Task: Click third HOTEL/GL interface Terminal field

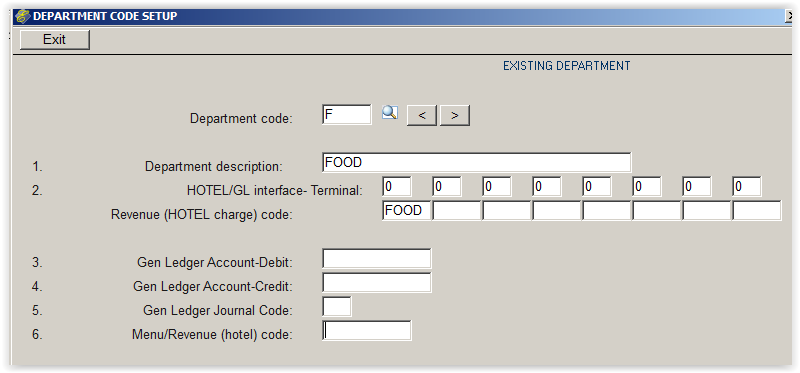Action: 496,187
